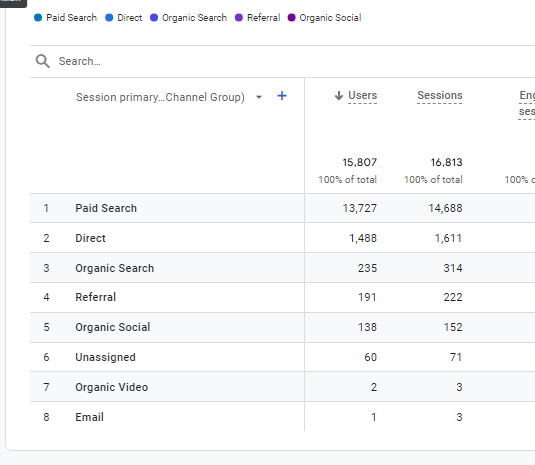This screenshot has width=535, height=465.
Task: Click Referral users value 191
Action: 367,297
